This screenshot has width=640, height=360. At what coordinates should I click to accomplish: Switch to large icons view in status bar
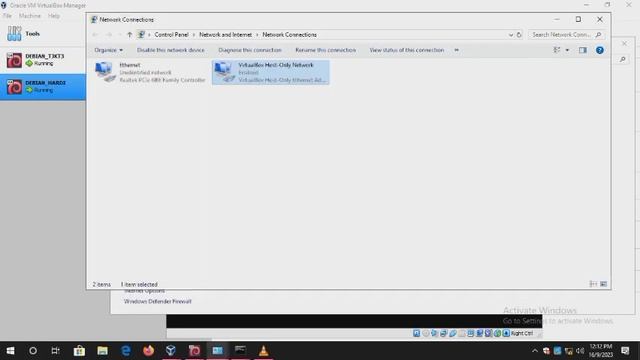(x=604, y=284)
